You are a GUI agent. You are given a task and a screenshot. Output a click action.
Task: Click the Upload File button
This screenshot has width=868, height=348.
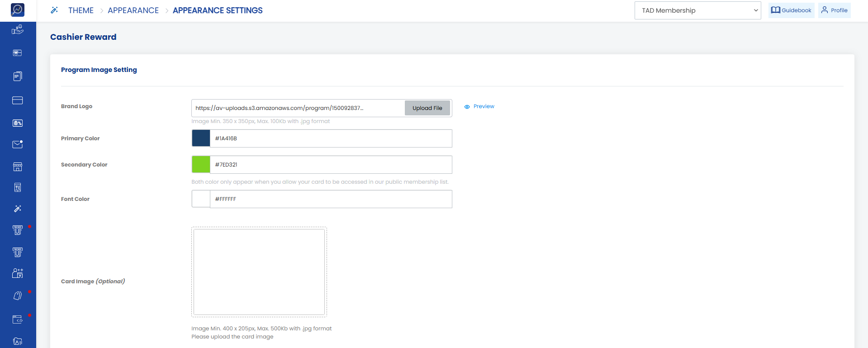click(427, 108)
